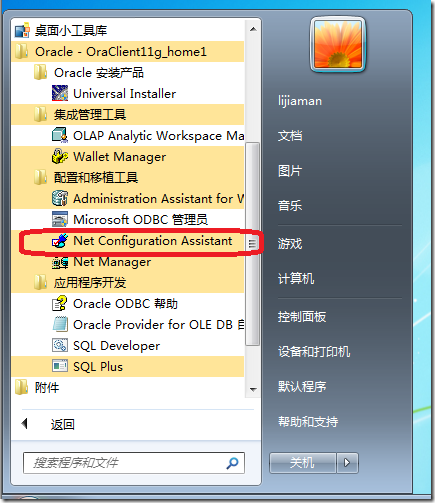This screenshot has height=503, width=435.
Task: Click the Oracle Provider for OLE DB notepad icon
Action: coord(60,324)
